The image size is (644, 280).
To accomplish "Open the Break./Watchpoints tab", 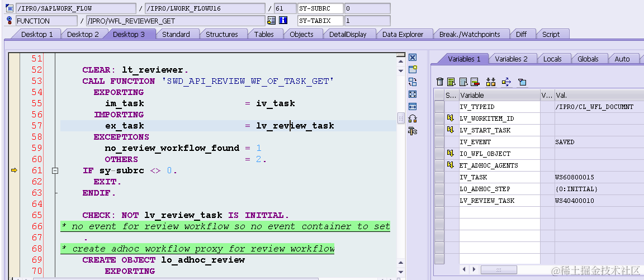I will [470, 35].
